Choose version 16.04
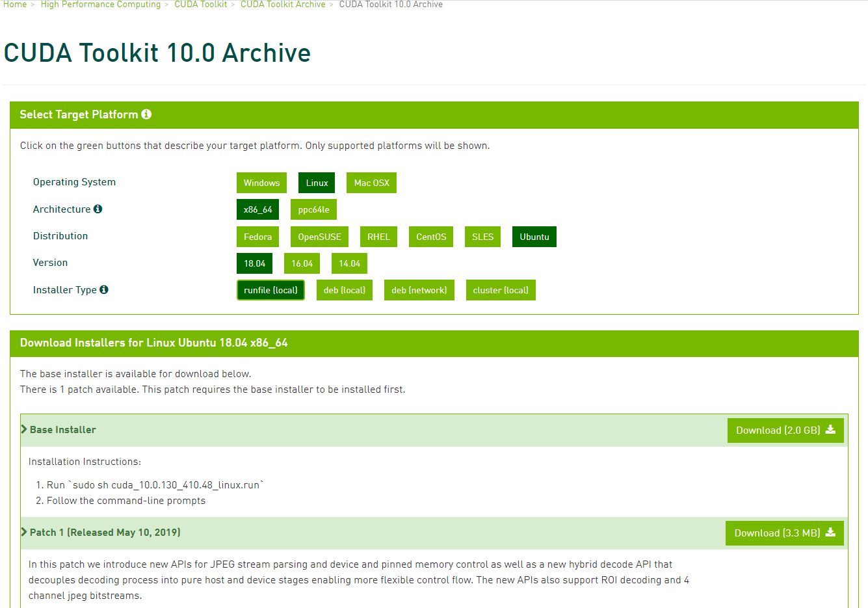 tap(302, 263)
